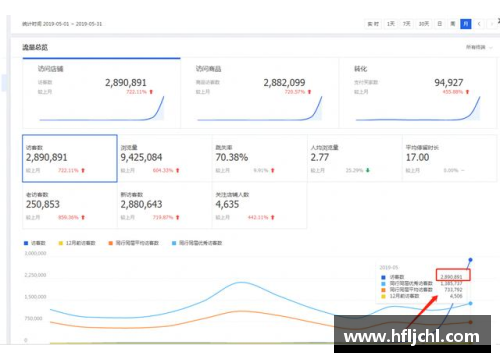Select the 新访客数 2,880,643 metric tile

(165, 206)
